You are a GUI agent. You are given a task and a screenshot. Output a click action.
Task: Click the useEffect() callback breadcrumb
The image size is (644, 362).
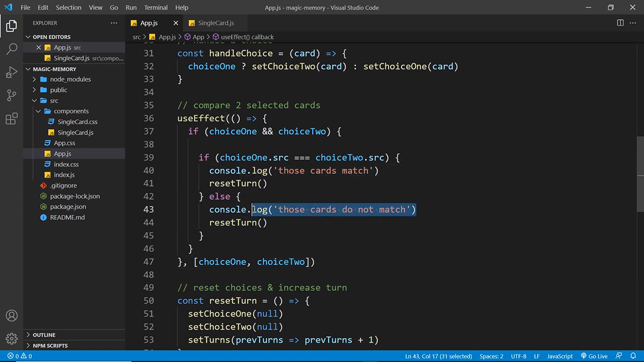tap(244, 37)
